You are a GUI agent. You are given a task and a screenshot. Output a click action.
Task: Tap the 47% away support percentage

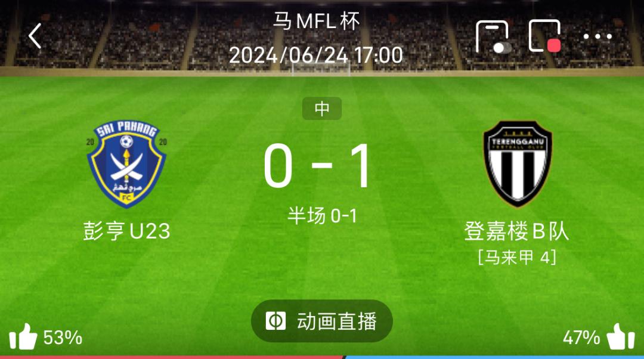(x=581, y=338)
